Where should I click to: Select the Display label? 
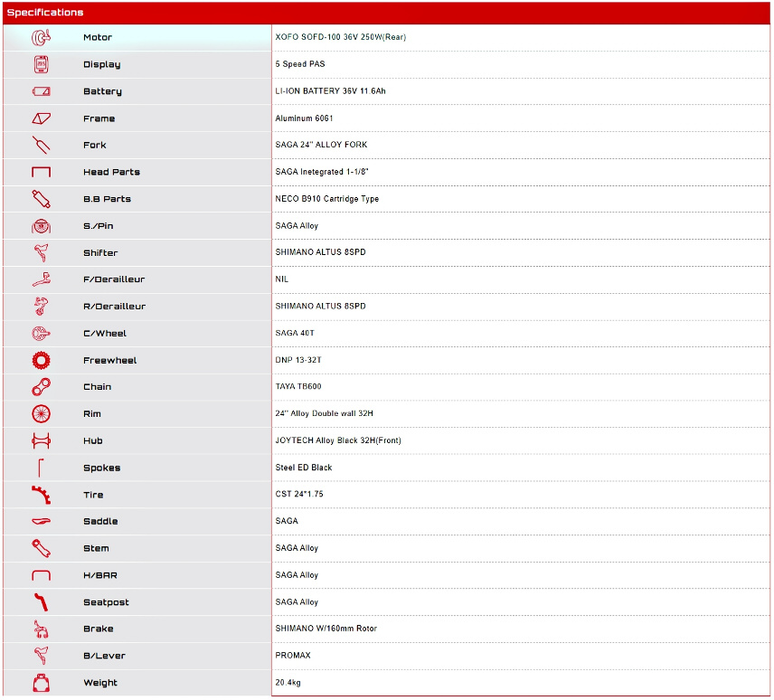(x=101, y=65)
